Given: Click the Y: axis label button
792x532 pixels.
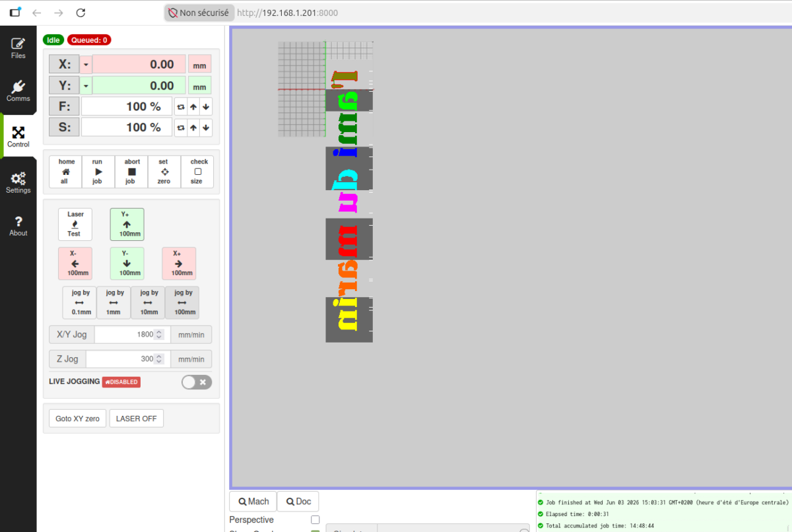Looking at the screenshot, I should pyautogui.click(x=65, y=86).
